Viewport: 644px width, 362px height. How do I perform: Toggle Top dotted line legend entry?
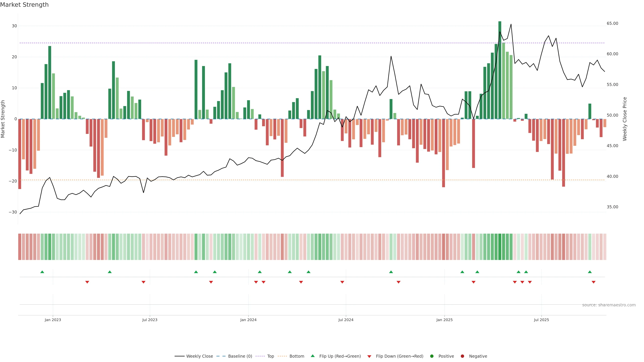[x=270, y=356]
